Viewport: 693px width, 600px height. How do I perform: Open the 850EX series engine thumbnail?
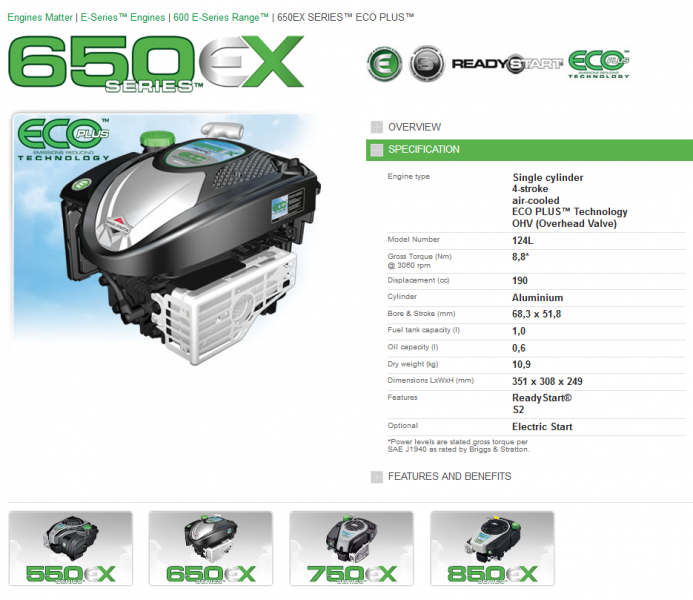coord(492,548)
